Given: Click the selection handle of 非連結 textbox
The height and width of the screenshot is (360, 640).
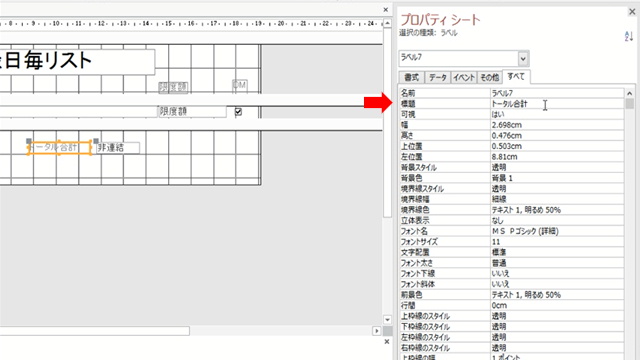Looking at the screenshot, I should tap(96, 141).
